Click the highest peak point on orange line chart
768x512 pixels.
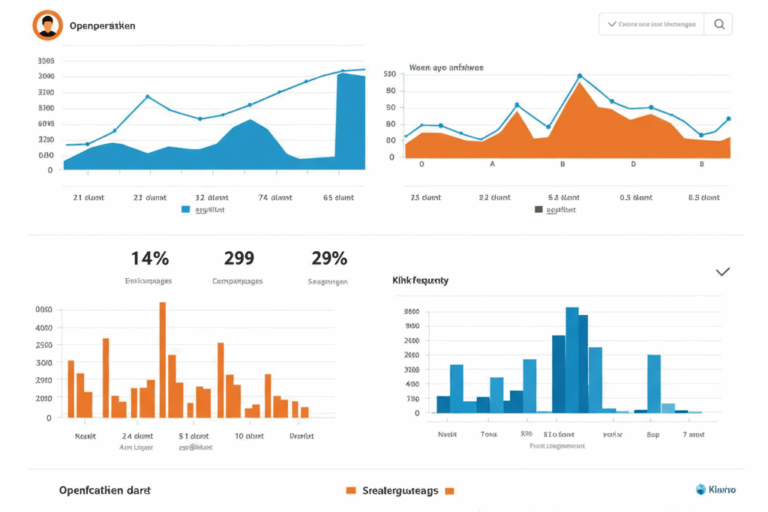pos(579,76)
